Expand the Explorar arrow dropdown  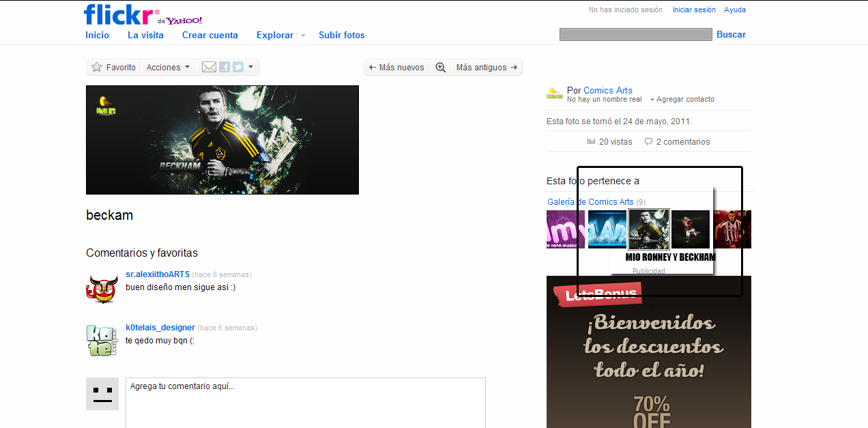click(303, 35)
